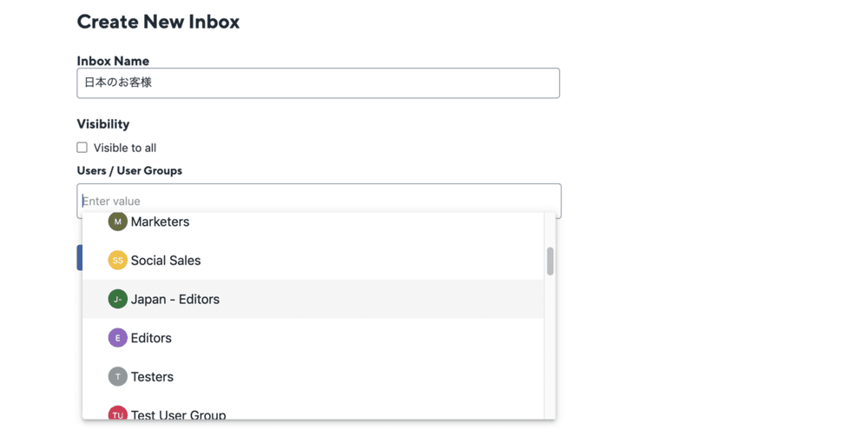
Task: Click the 'Inbox Name' field label
Action: click(x=113, y=61)
